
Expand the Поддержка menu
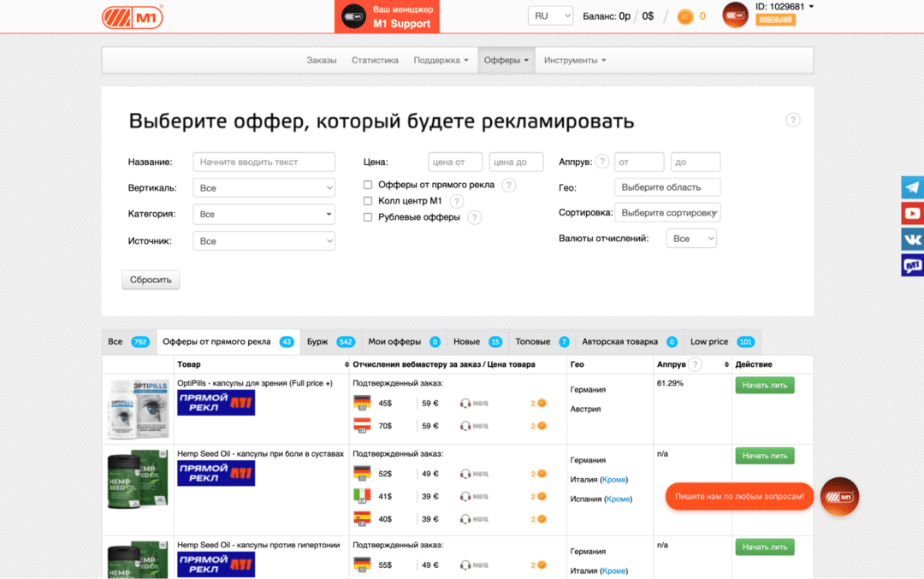click(x=441, y=60)
